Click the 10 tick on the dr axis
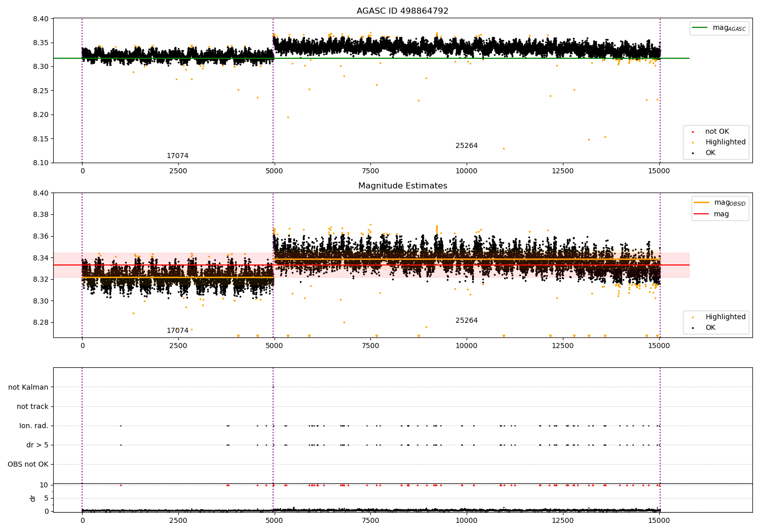The image size is (760, 532). pos(44,485)
